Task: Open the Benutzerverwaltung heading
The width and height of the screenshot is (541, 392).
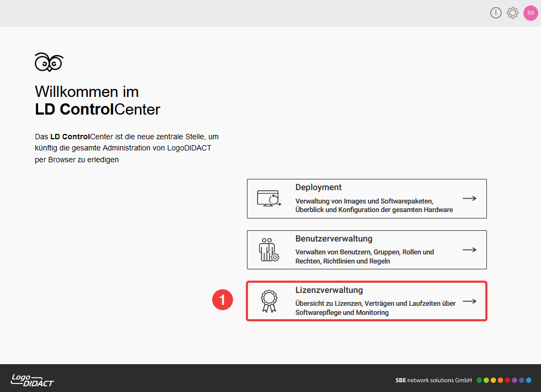Action: point(334,239)
